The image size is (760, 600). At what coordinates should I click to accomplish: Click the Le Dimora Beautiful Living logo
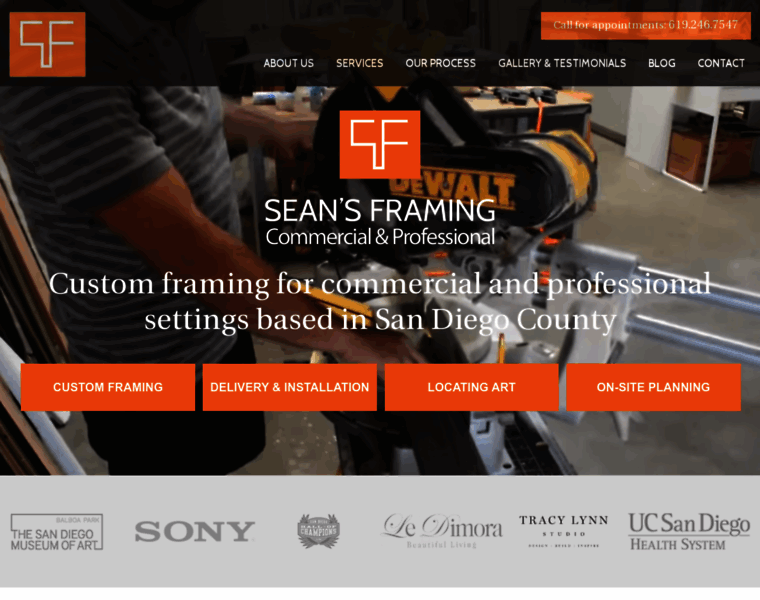[x=443, y=531]
